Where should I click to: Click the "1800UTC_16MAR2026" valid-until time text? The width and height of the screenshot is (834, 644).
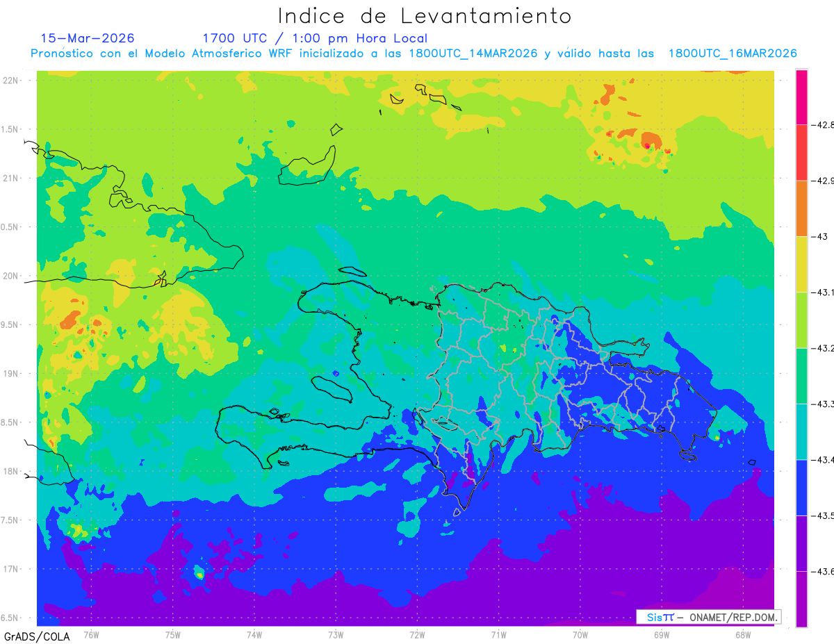tap(733, 53)
